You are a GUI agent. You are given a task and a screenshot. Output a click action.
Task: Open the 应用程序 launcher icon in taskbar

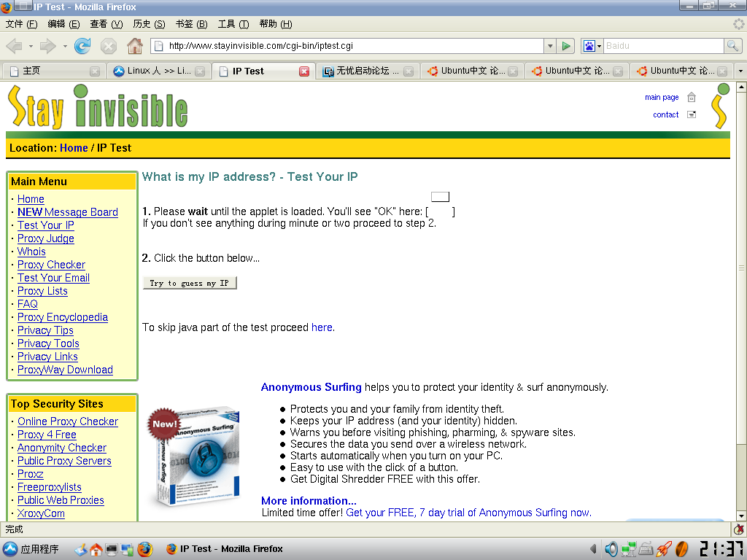10,549
